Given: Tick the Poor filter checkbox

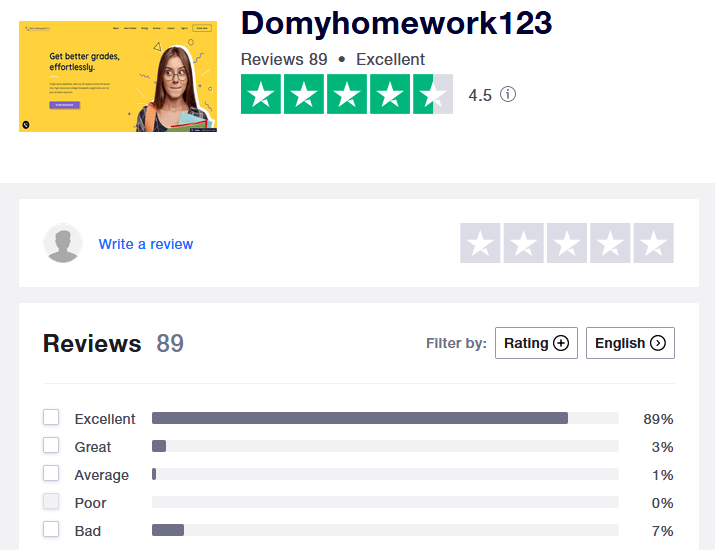Looking at the screenshot, I should pyautogui.click(x=51, y=501).
